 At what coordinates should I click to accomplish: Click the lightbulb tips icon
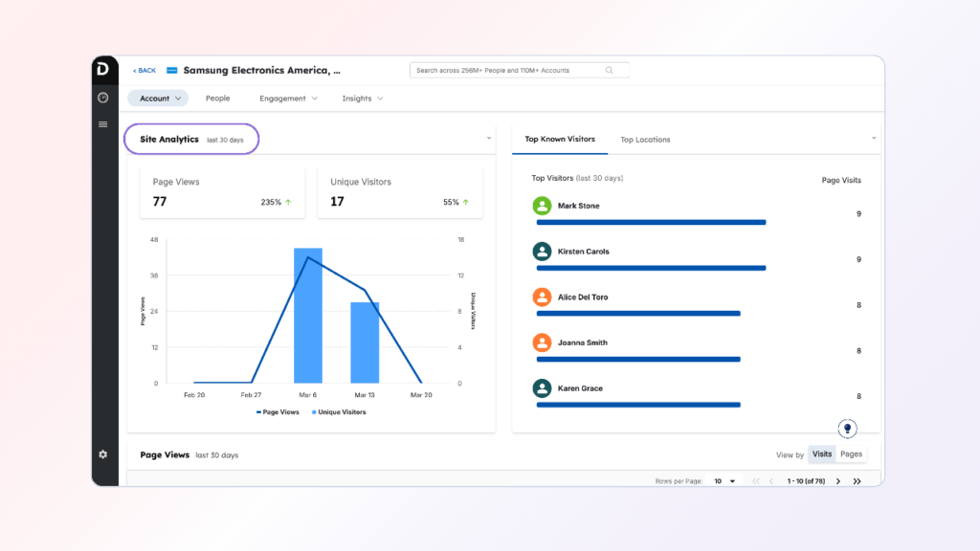click(846, 429)
